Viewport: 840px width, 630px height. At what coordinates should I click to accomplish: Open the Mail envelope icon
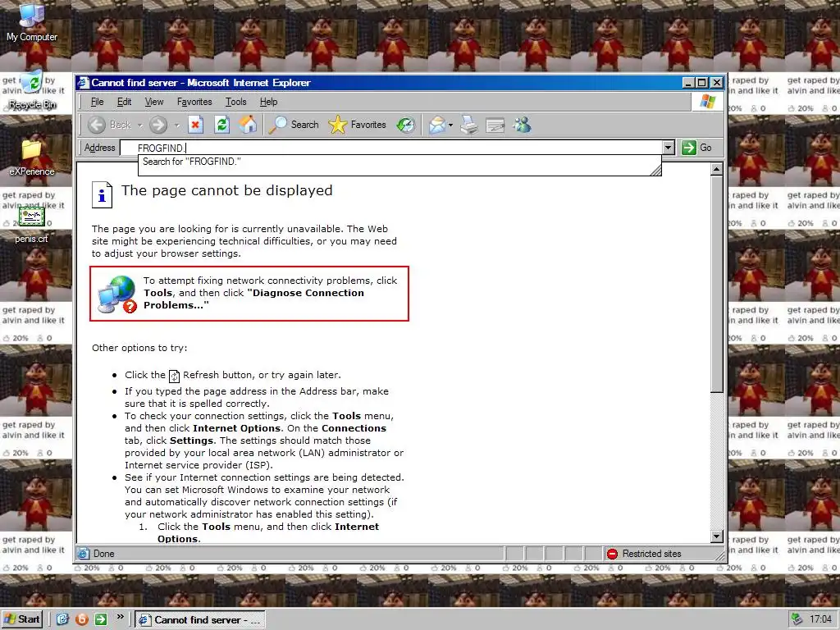click(437, 125)
